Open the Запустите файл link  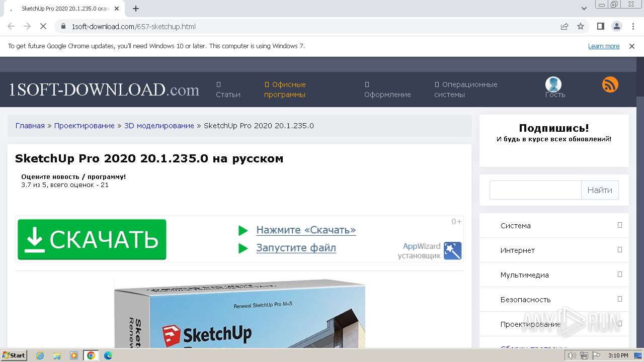296,248
